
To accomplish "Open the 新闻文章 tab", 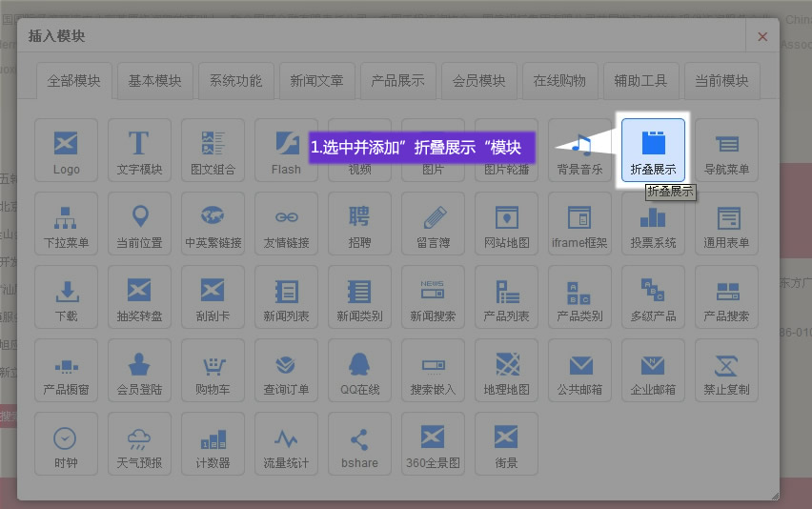I will (316, 81).
